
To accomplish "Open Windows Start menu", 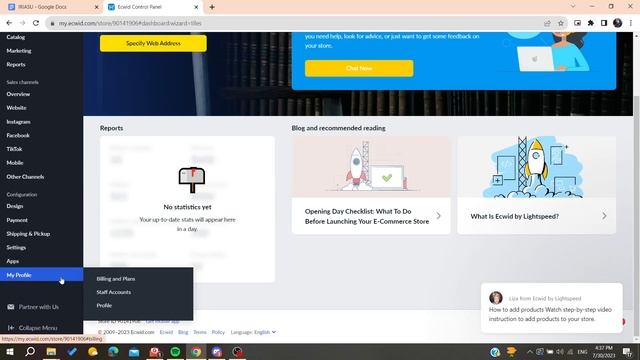I will click(10, 351).
